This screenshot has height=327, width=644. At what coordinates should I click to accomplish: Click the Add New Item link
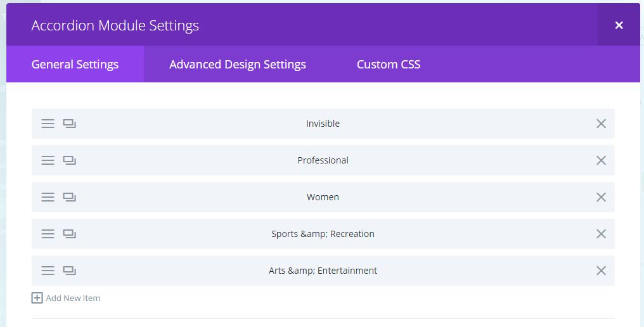coord(73,298)
